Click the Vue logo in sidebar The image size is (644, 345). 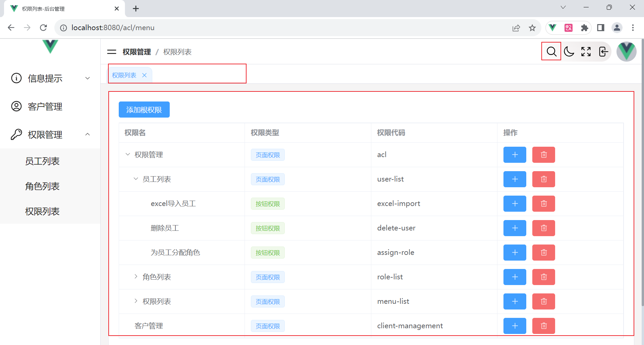[x=50, y=46]
